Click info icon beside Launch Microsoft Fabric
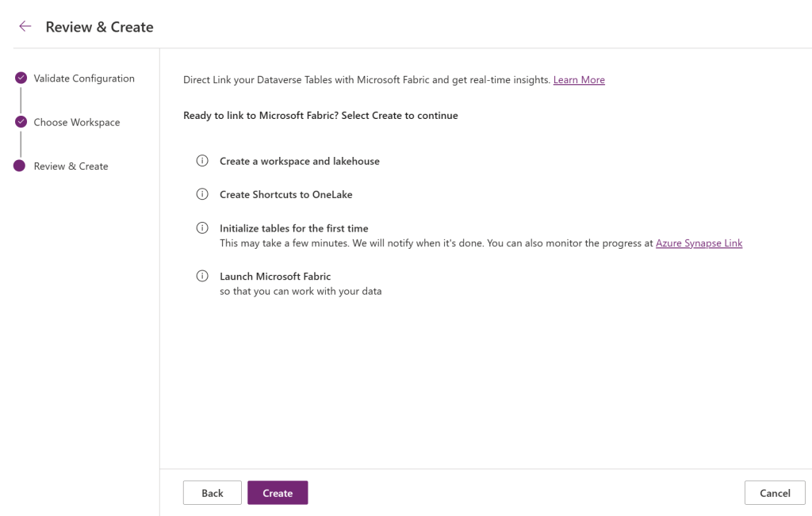This screenshot has width=812, height=516. 201,277
